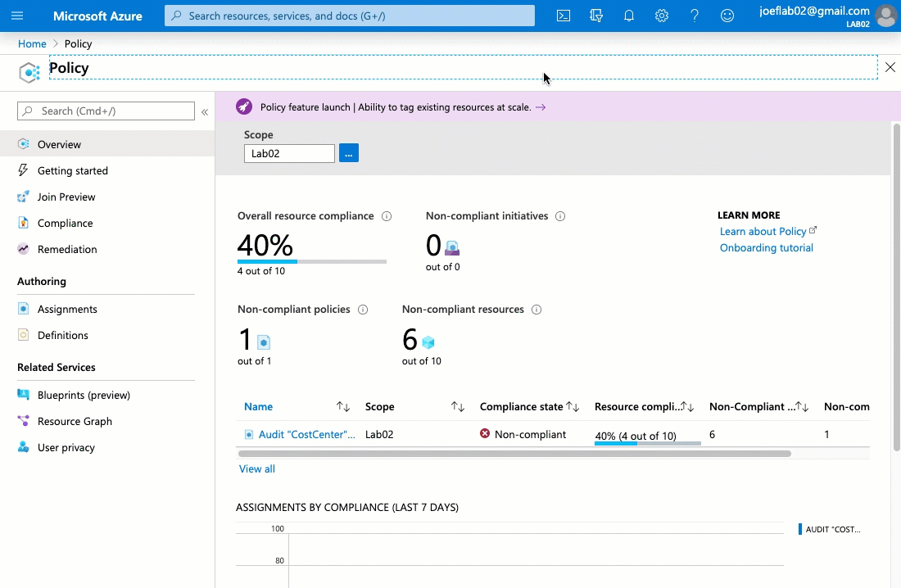Click the top search resources field

[350, 16]
